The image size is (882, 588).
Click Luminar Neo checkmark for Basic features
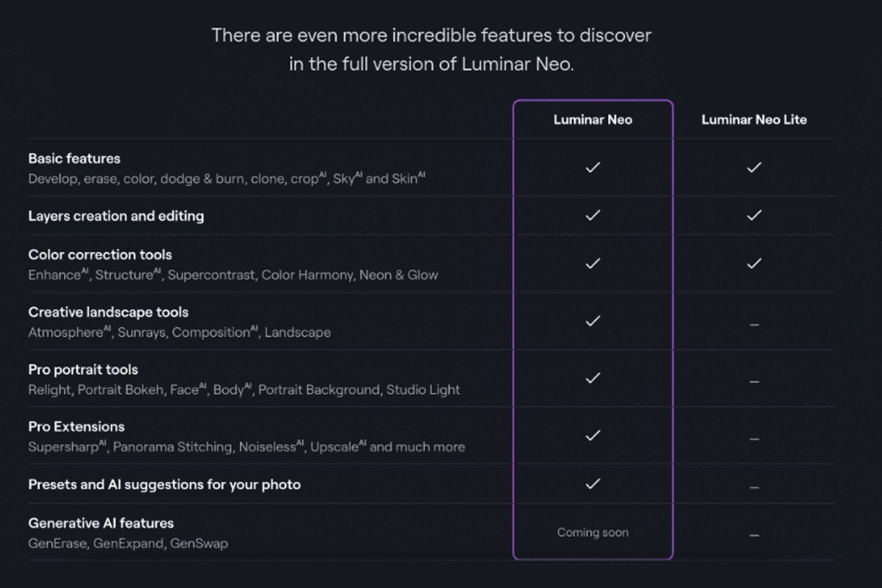593,167
